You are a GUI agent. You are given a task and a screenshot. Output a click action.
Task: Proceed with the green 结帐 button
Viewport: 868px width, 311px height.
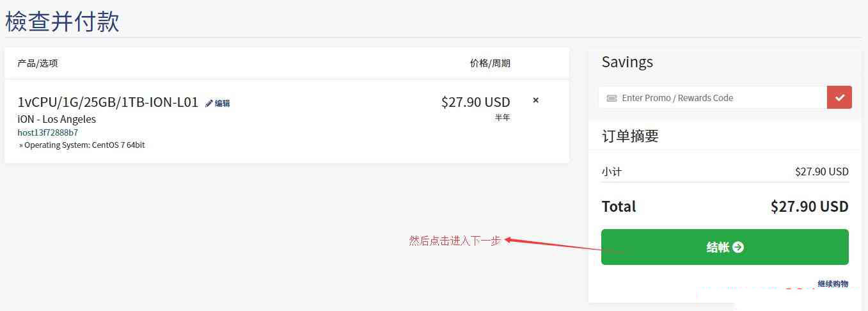click(x=725, y=247)
